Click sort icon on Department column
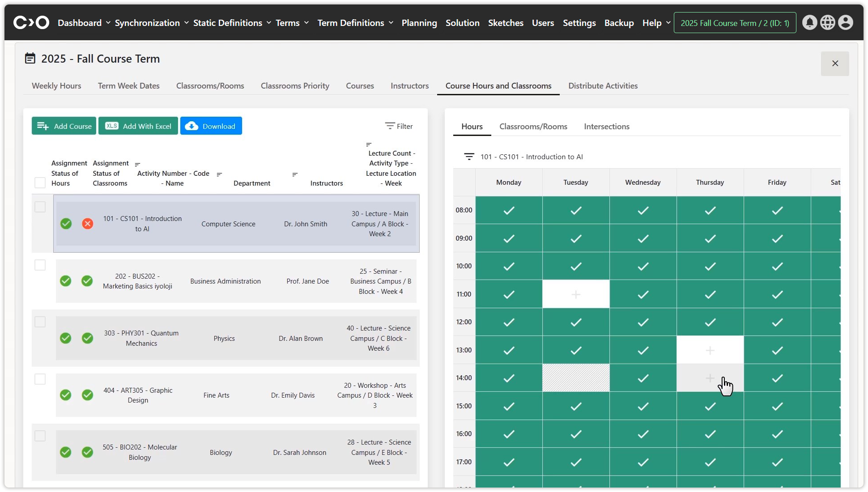The height and width of the screenshot is (492, 868). tap(219, 174)
